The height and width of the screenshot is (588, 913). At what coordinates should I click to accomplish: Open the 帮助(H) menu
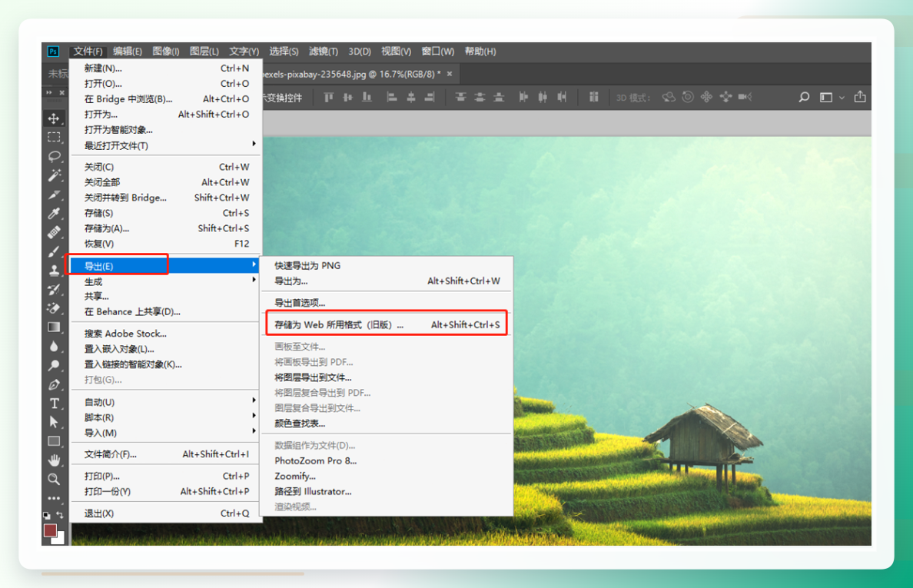click(480, 51)
